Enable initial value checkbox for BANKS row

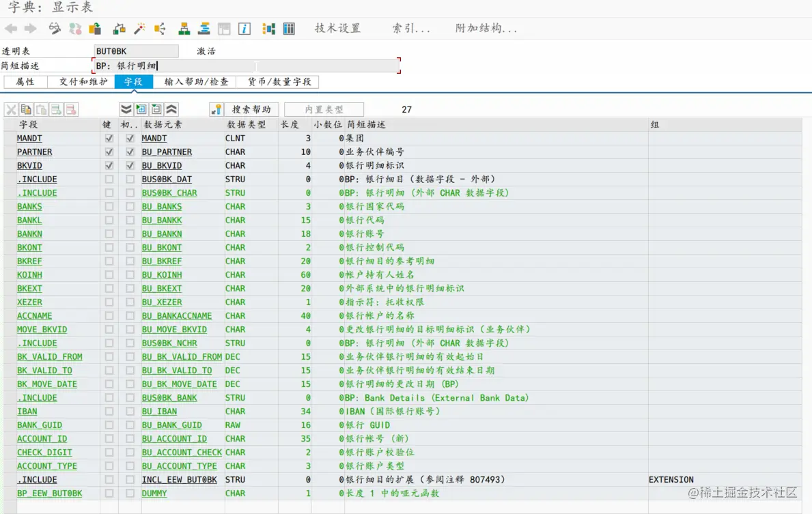click(x=130, y=206)
